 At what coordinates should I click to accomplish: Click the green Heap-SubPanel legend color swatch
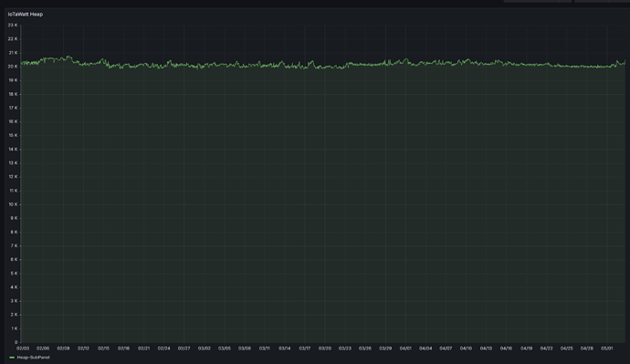(x=12, y=358)
